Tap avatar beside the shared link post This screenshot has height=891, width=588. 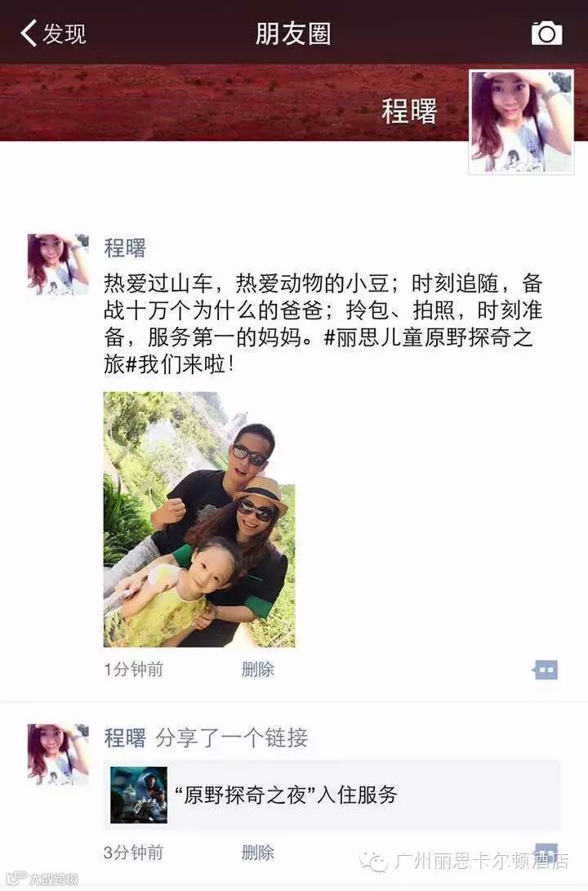58,754
